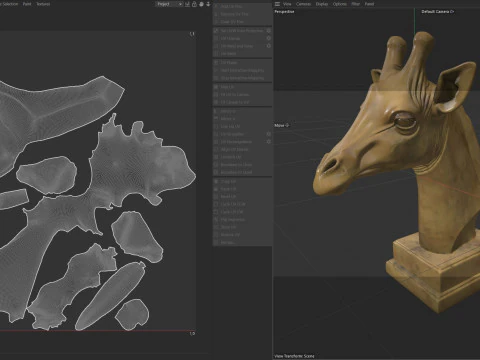Choose the Mirror U entry
The width and height of the screenshot is (480, 360).
[x=242, y=111]
